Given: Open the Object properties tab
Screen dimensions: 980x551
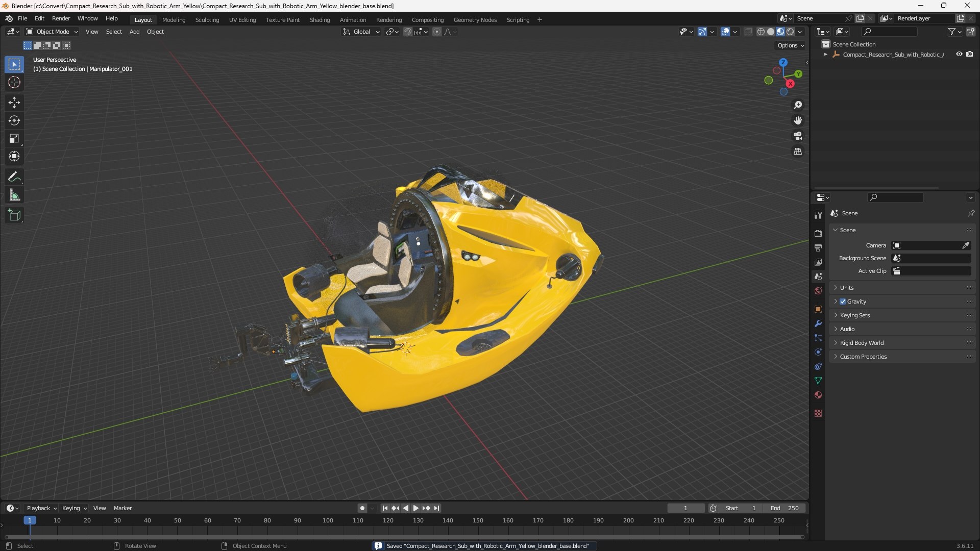Looking at the screenshot, I should coord(818,309).
